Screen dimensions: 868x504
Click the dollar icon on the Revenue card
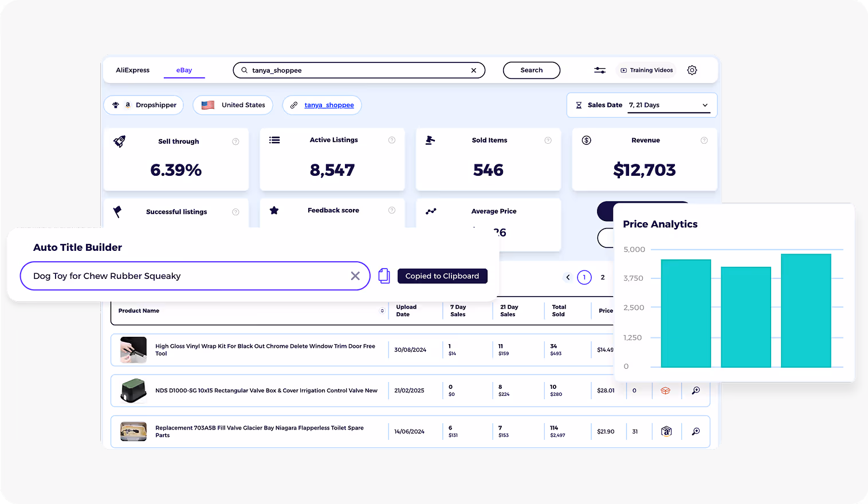[587, 140]
